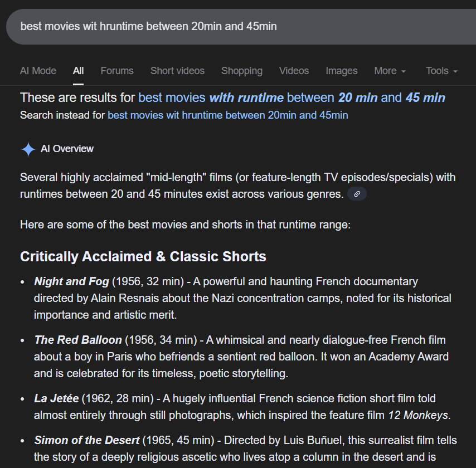Open the Images tab

point(342,71)
